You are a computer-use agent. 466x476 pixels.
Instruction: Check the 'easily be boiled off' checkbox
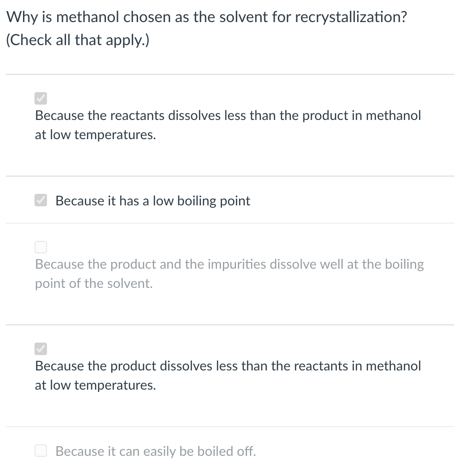point(41,451)
